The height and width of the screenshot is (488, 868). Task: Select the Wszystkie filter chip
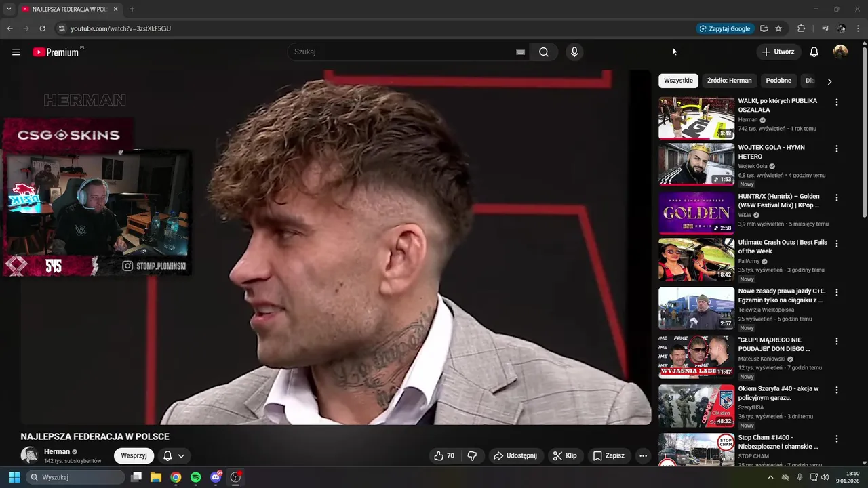[678, 81]
